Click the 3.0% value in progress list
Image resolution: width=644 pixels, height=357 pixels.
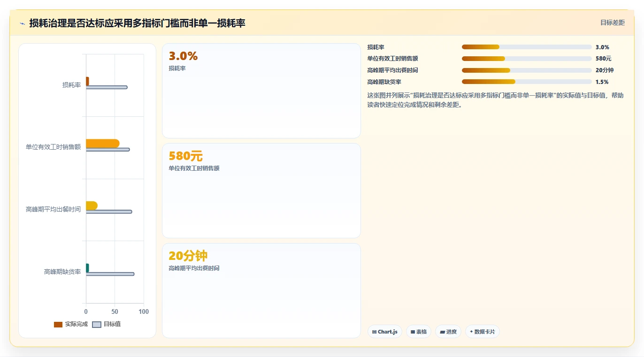602,47
